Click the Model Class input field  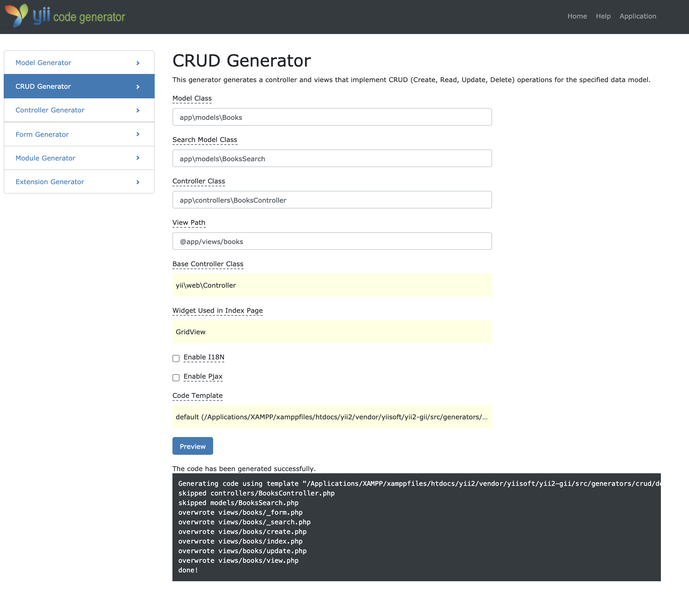[x=332, y=117]
